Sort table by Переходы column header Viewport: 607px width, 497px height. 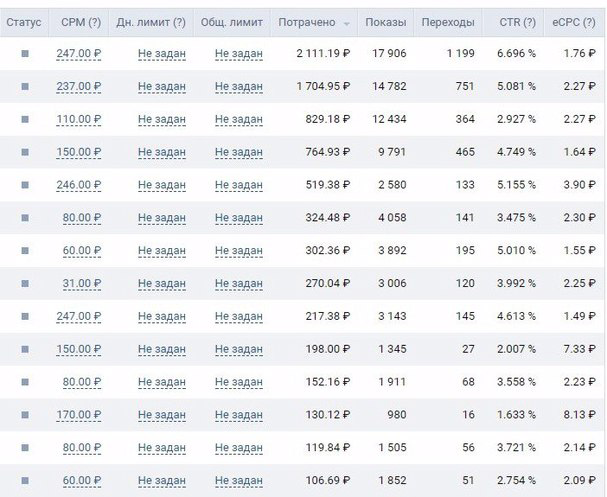(448, 22)
